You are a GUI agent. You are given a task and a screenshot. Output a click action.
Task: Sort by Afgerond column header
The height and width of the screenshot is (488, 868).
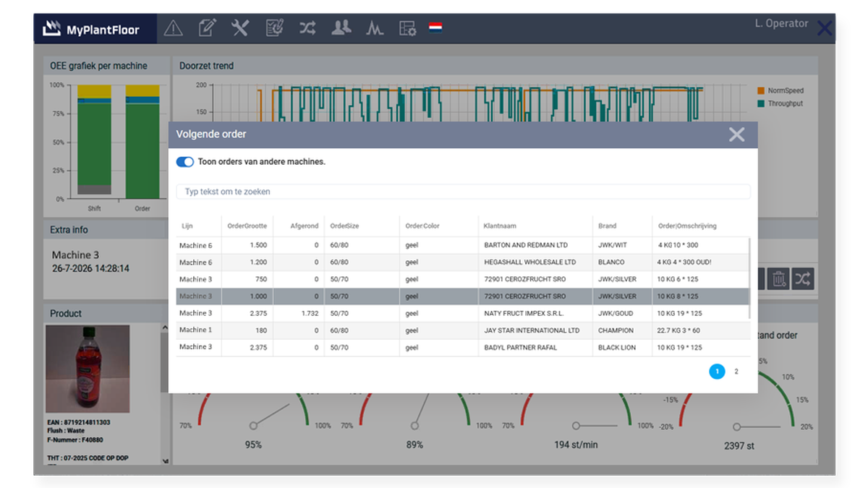pyautogui.click(x=305, y=226)
